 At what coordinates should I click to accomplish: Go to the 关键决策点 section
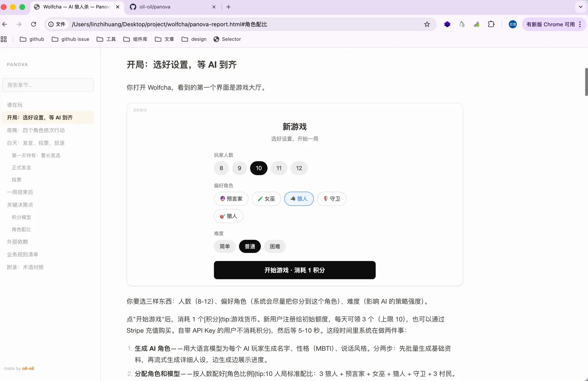click(20, 205)
